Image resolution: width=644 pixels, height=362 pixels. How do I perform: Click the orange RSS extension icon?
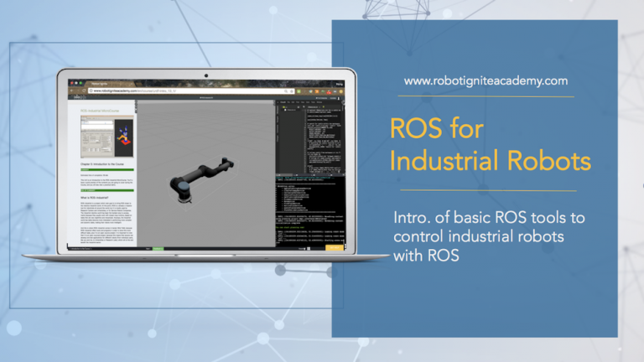click(x=317, y=91)
